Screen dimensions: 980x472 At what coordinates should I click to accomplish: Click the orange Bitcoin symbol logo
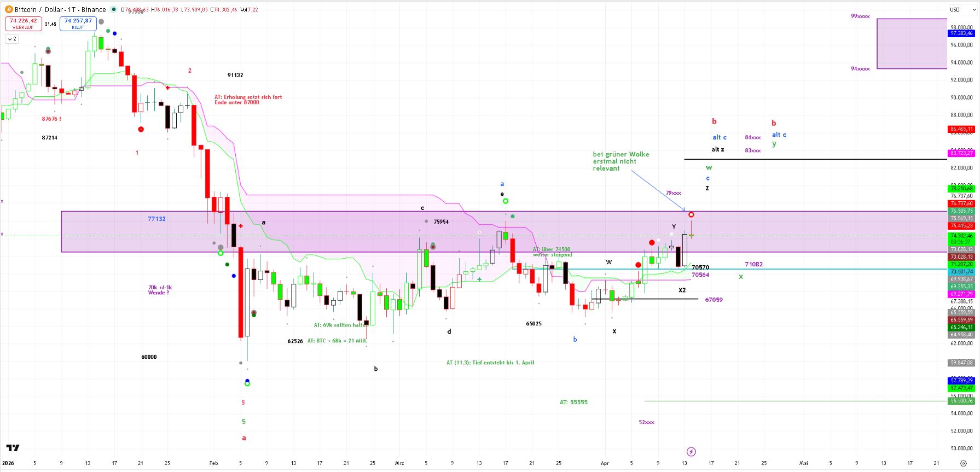[9, 9]
